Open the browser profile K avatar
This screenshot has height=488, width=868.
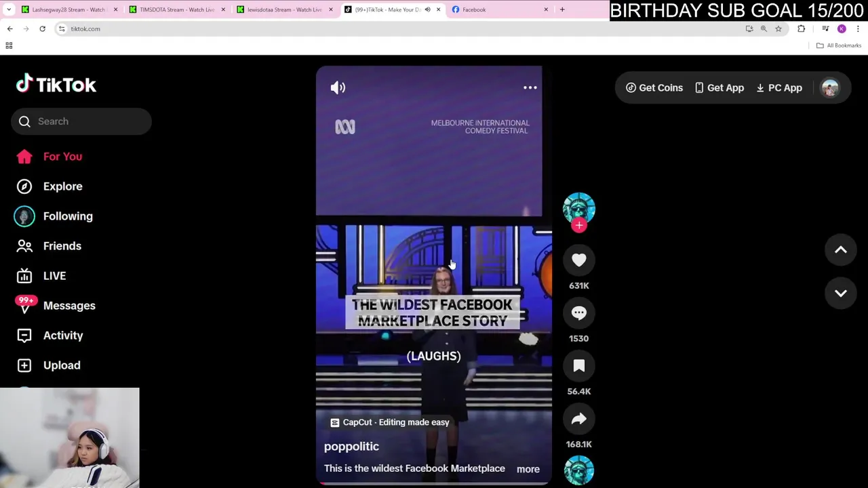click(842, 28)
